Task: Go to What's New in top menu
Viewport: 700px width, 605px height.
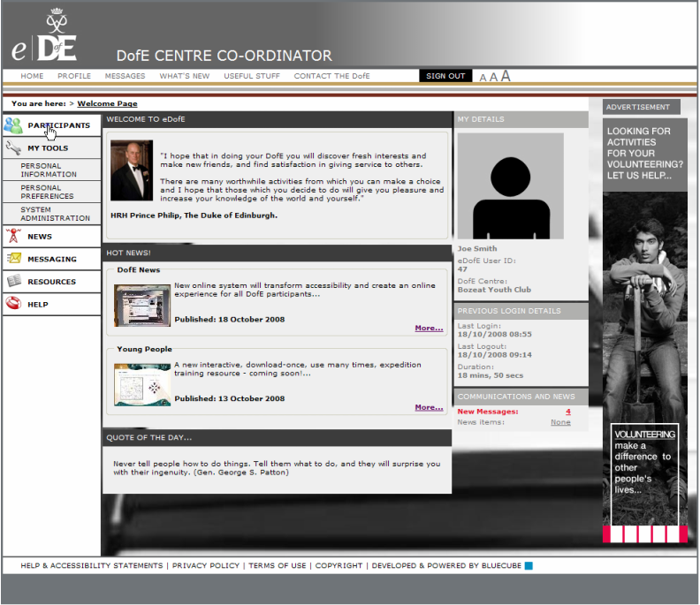Action: 185,76
